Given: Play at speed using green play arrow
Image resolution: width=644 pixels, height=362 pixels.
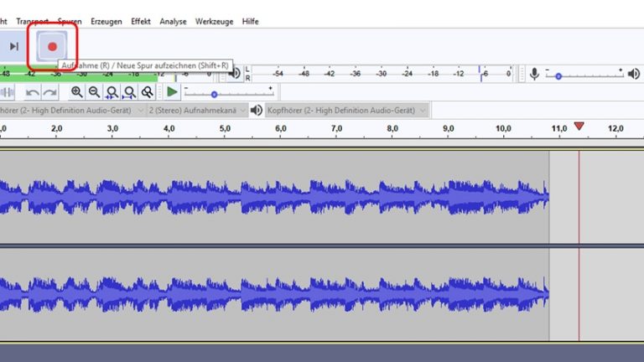Looking at the screenshot, I should pos(172,92).
